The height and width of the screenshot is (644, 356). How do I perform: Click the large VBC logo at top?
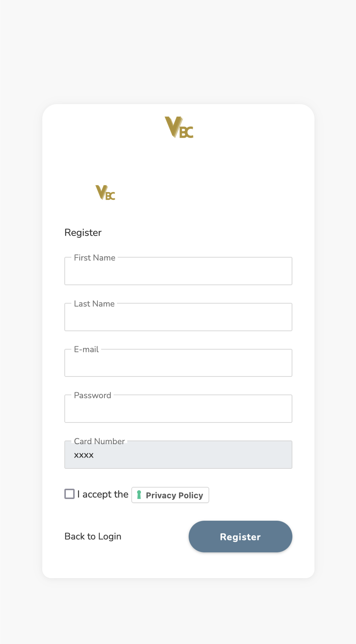[179, 127]
